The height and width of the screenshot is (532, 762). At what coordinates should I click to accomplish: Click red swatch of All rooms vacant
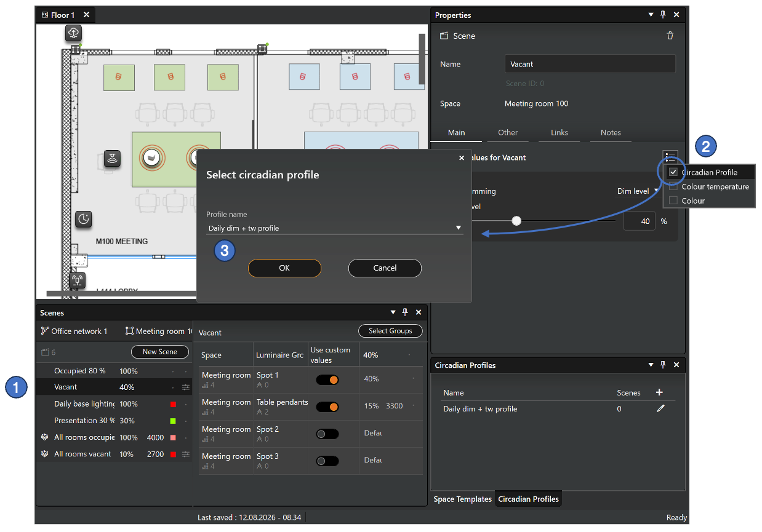174,454
